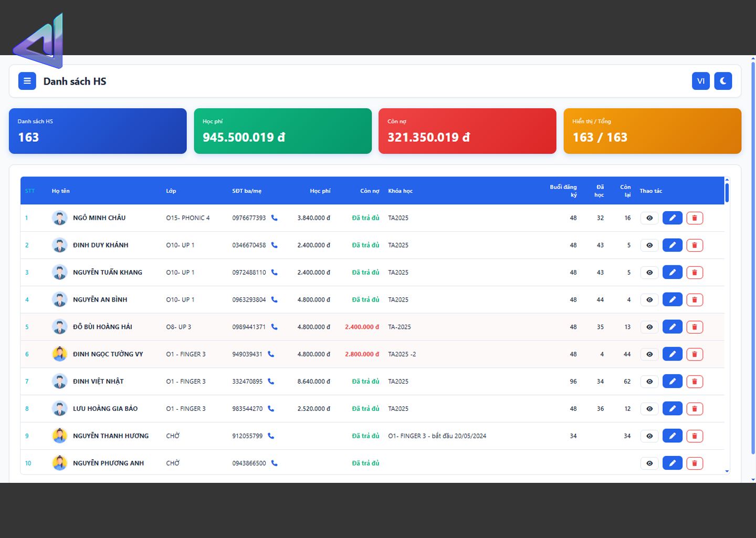Click the green Học phí total card
This screenshot has height=538, width=756.
click(282, 131)
